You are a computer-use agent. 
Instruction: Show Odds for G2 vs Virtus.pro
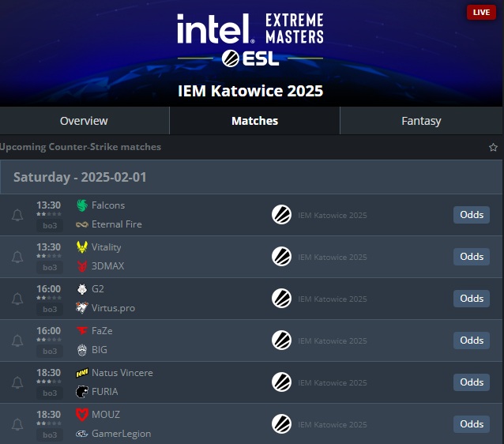[x=472, y=299]
